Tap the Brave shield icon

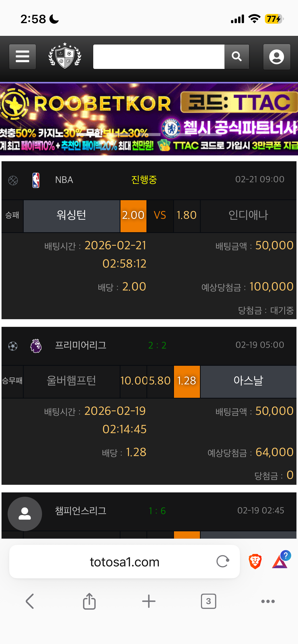pos(255,561)
